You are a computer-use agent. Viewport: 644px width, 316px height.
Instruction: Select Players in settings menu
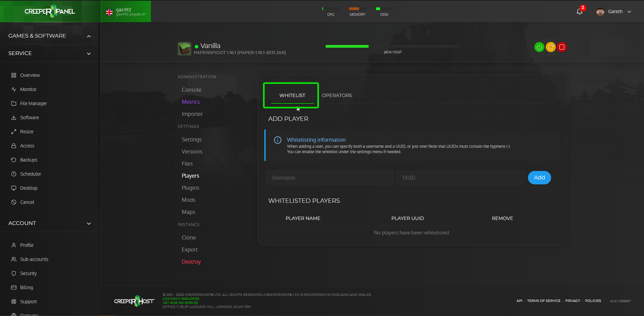coord(191,176)
